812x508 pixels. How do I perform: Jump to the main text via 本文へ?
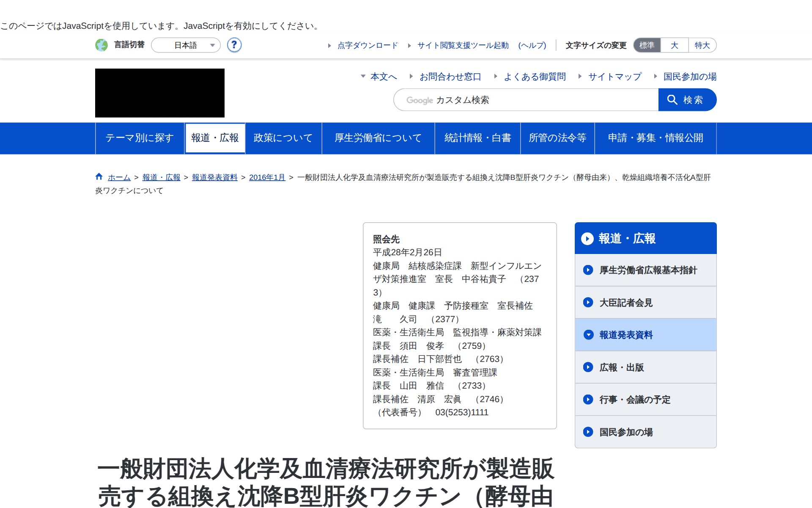coord(383,77)
